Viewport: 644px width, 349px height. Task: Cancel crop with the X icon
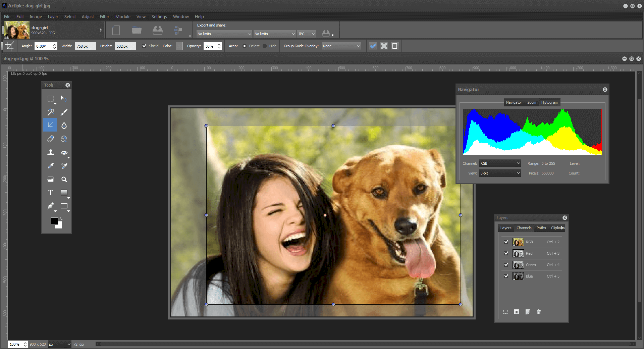click(384, 46)
